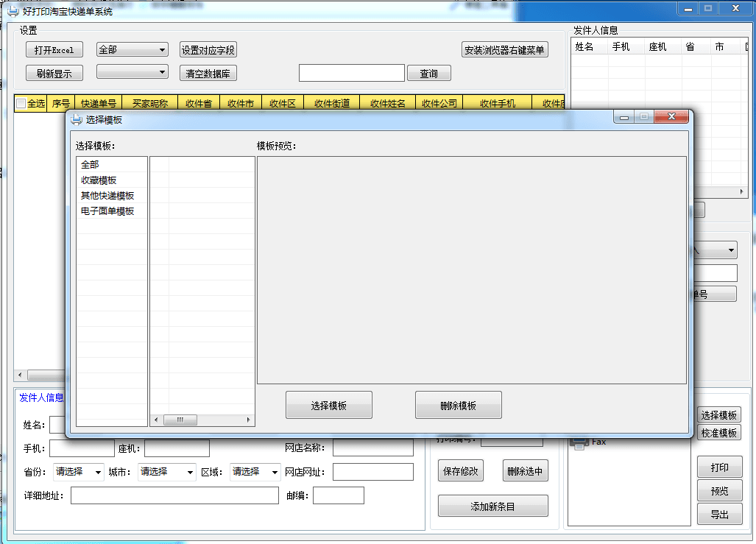Click the 详细地址 input field
The height and width of the screenshot is (544, 756).
tap(174, 495)
